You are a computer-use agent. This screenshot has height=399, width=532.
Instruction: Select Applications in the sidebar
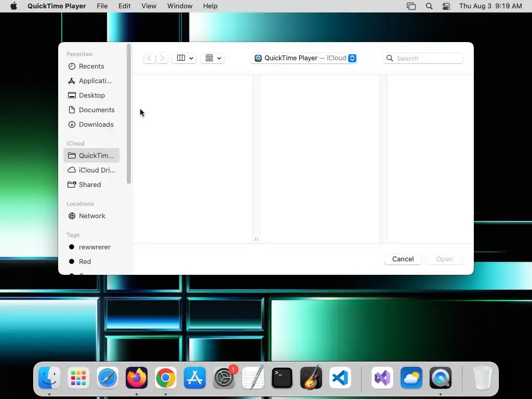click(91, 81)
